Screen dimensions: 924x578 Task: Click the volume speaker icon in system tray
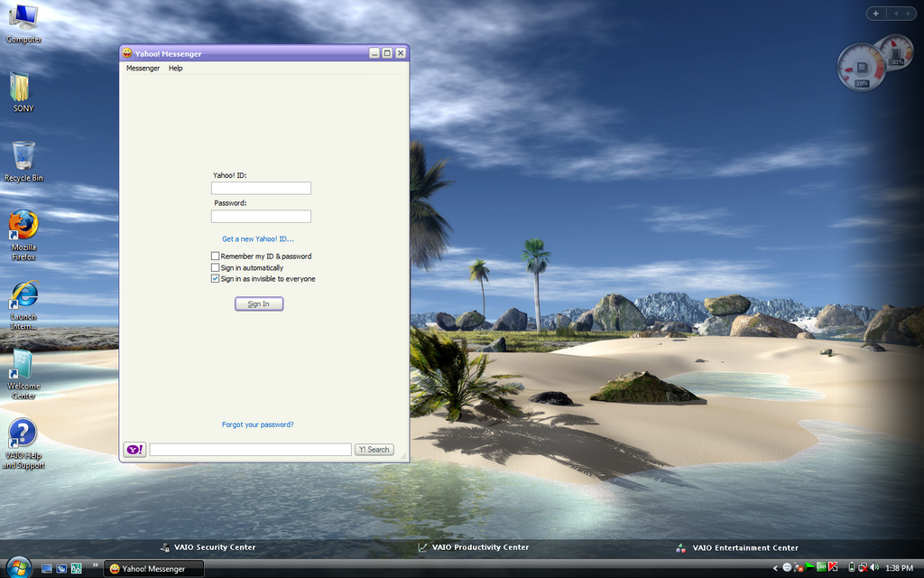tap(874, 568)
